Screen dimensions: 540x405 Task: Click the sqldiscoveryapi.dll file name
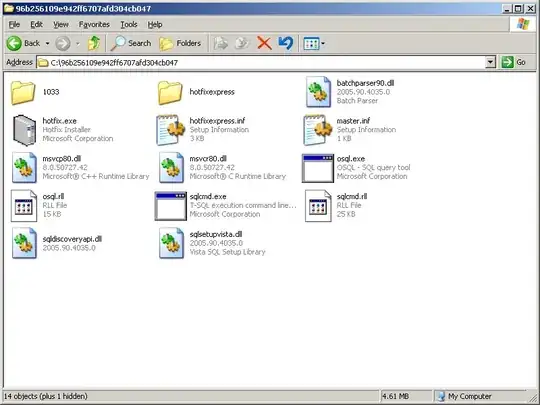[x=72, y=239]
